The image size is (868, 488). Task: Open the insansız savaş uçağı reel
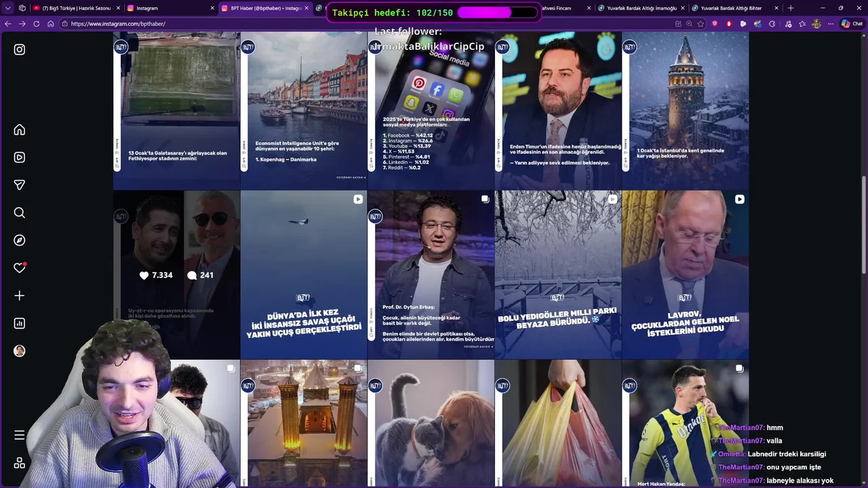tap(304, 274)
